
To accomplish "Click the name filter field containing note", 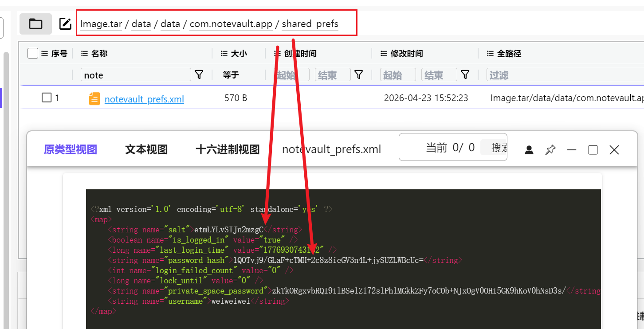I will tap(136, 74).
